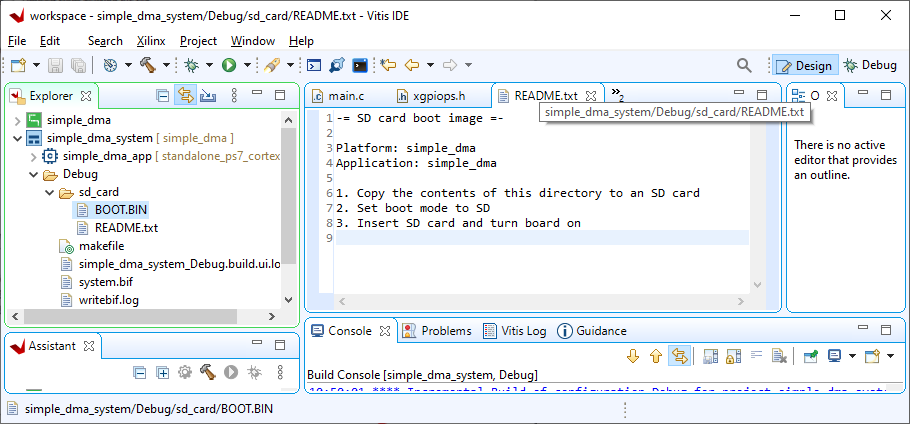The width and height of the screenshot is (910, 424).
Task: Open the Edit menu
Action: (50, 41)
